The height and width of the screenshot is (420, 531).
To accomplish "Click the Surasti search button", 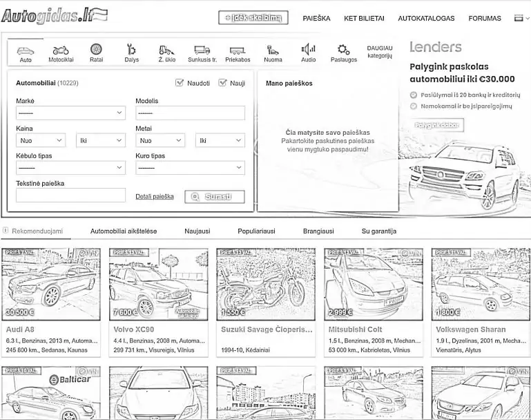I will tap(215, 197).
